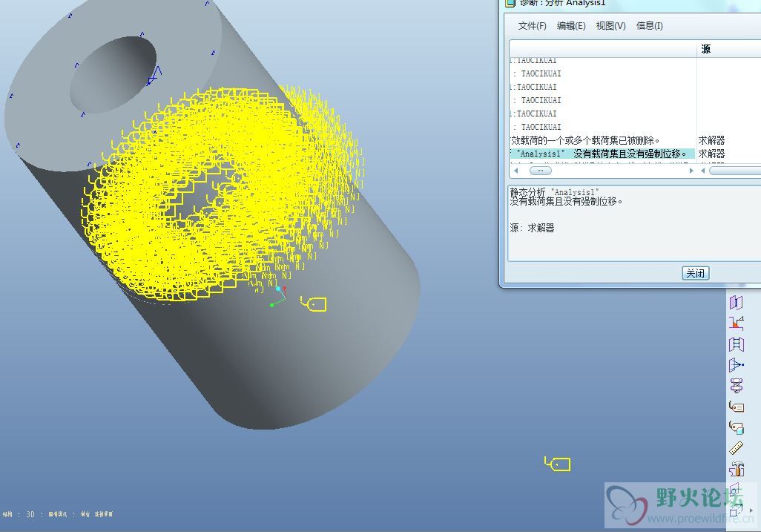Screen dimensions: 761x532
Task: Select the Rigid Link ladder-panels tool
Action: 737,344
